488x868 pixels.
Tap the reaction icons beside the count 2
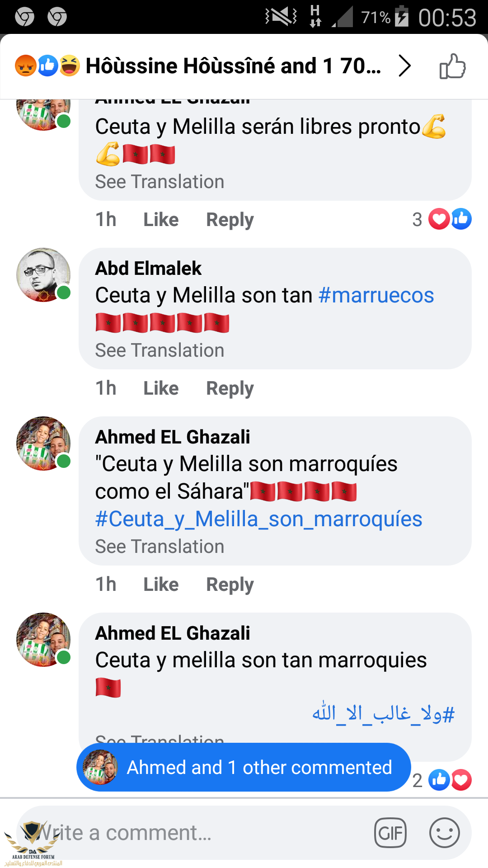(450, 780)
